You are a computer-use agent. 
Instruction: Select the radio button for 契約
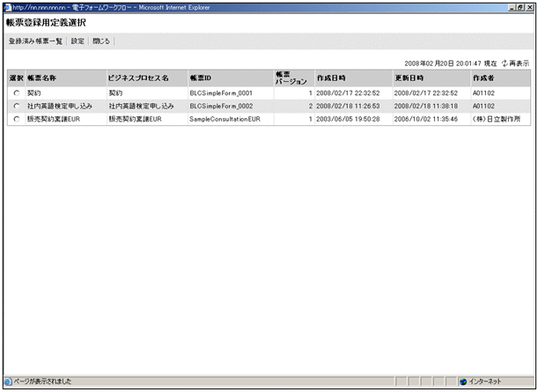(17, 93)
